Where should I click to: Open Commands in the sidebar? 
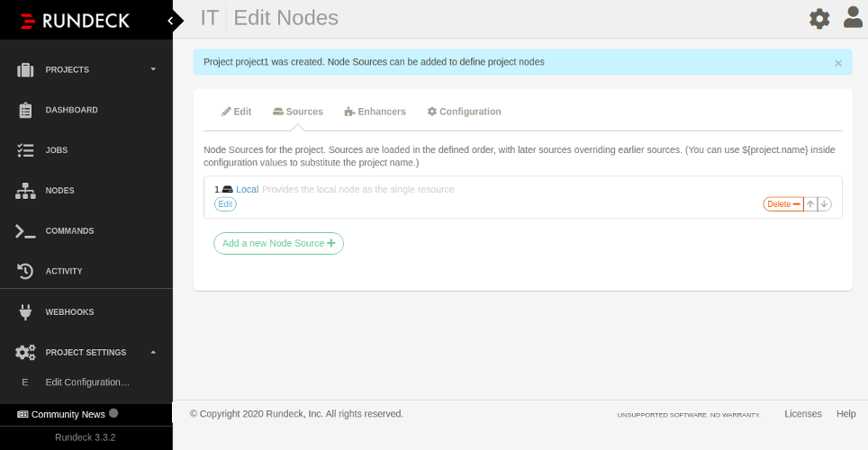(69, 230)
